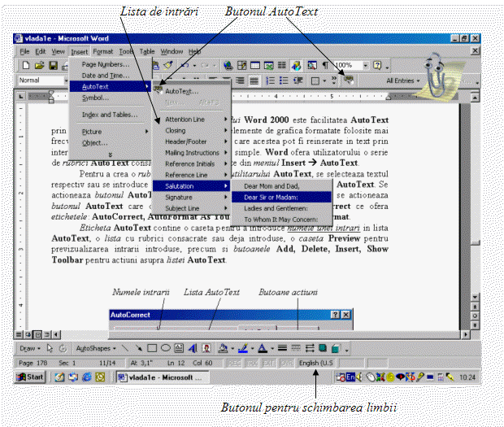Click Insert Clip Art icon
The width and height of the screenshot is (504, 427).
point(206,348)
